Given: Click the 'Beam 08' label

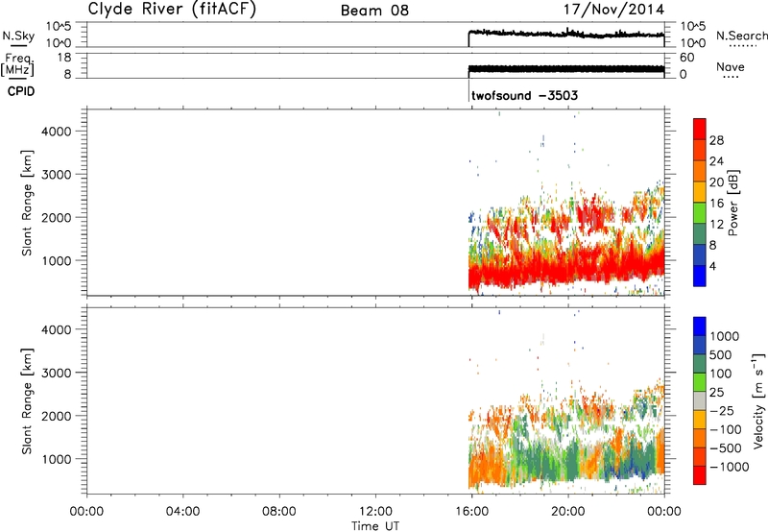Looking at the screenshot, I should click(374, 11).
